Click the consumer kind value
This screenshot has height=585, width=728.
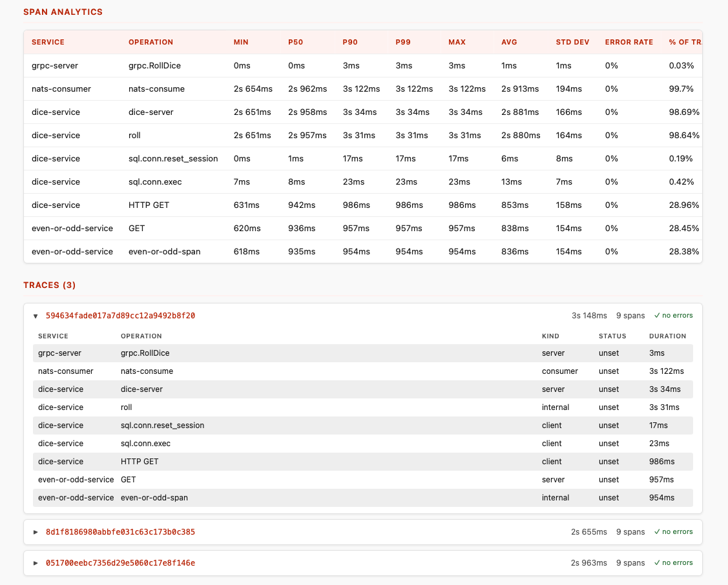(560, 371)
